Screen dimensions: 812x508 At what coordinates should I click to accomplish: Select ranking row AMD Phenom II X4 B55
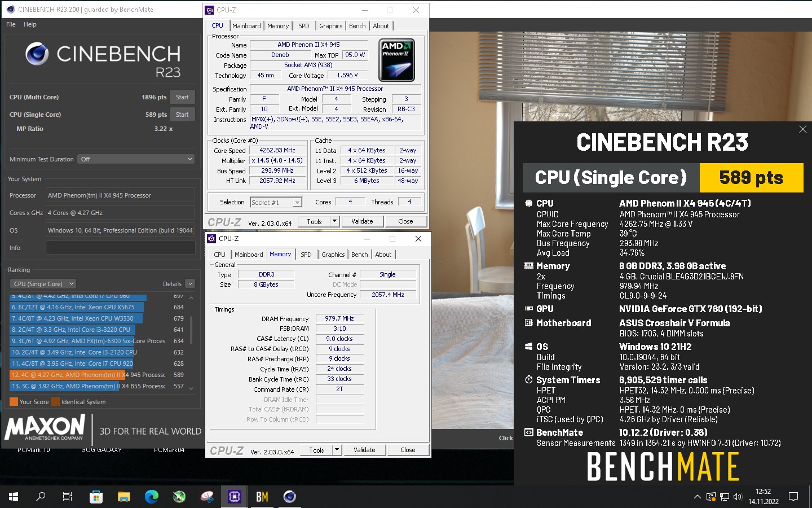(x=97, y=386)
